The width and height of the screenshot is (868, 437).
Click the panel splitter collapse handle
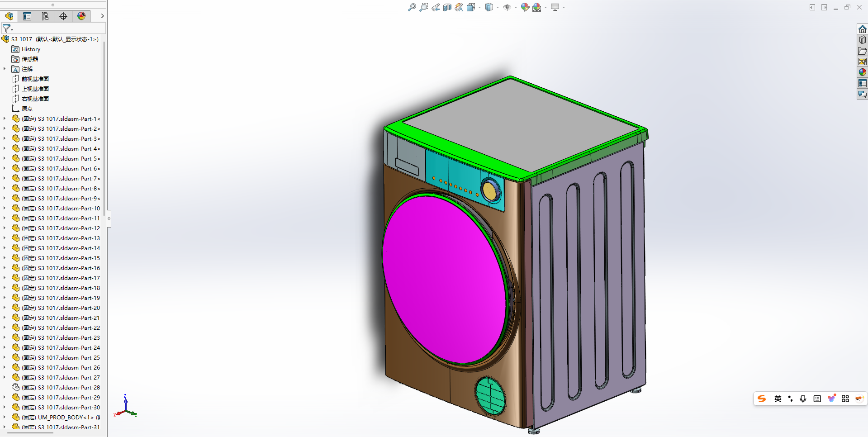point(109,218)
